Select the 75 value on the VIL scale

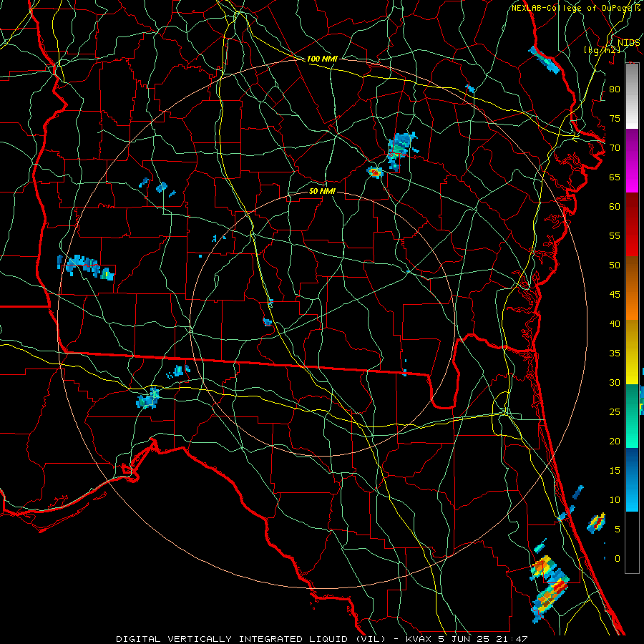pyautogui.click(x=615, y=118)
